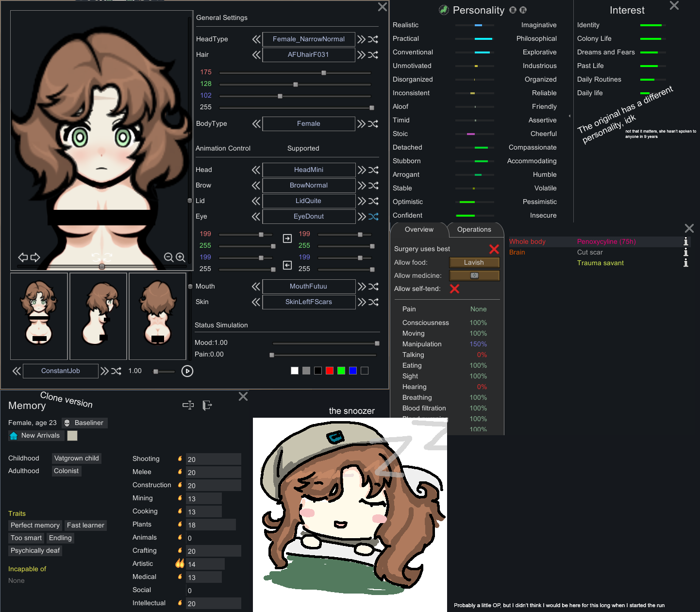700x612 pixels.
Task: Open the Lid LidQuite selector
Action: pos(309,201)
